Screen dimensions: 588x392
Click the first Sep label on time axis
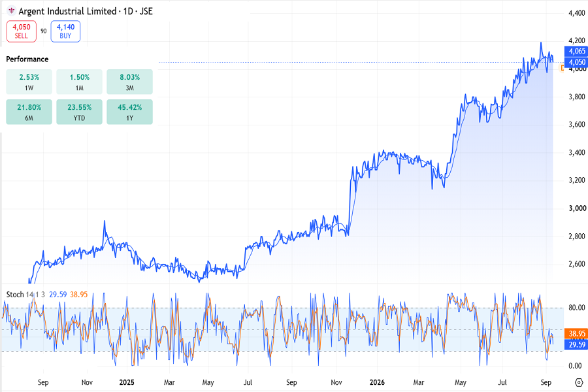43,382
